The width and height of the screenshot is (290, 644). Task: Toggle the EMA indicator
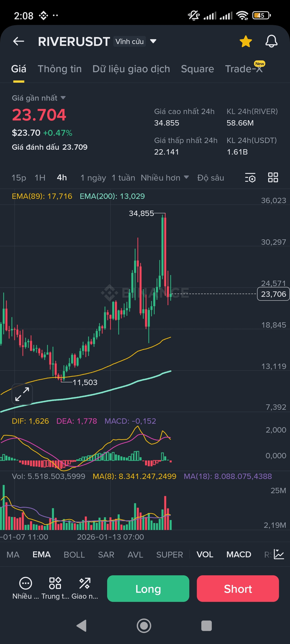(x=42, y=555)
